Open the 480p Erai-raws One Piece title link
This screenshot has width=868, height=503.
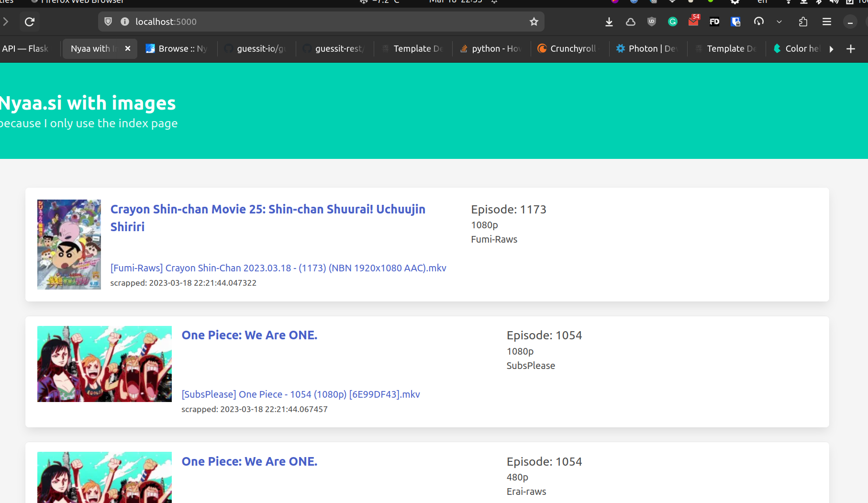point(249,461)
